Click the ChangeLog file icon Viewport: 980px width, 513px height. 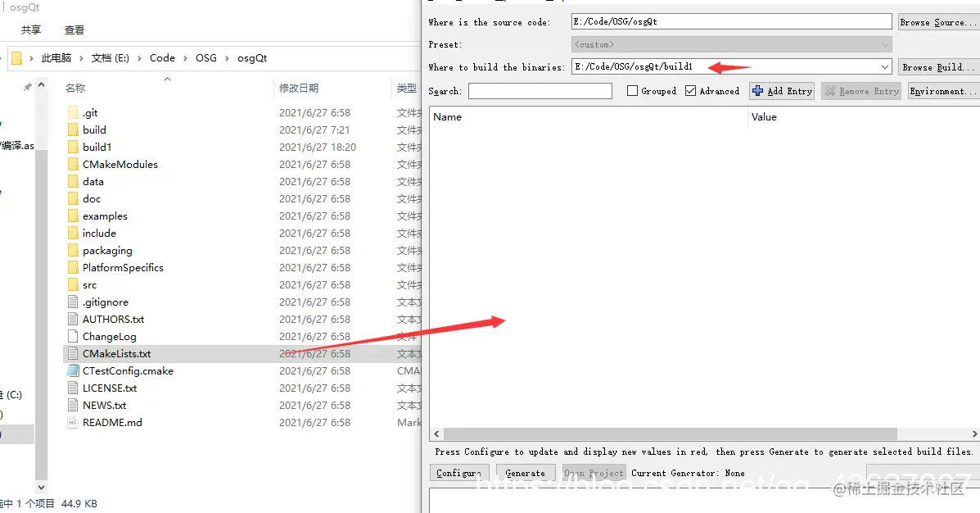pos(73,336)
